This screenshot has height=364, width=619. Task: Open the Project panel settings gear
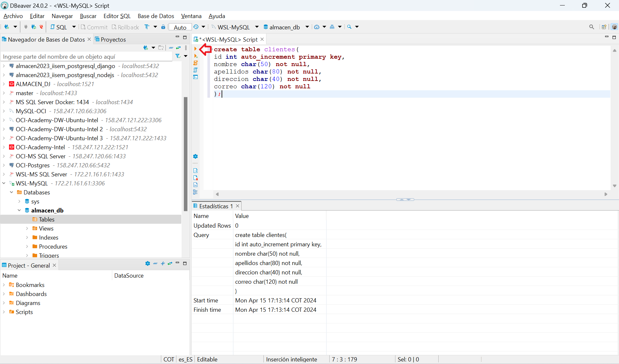click(x=148, y=264)
